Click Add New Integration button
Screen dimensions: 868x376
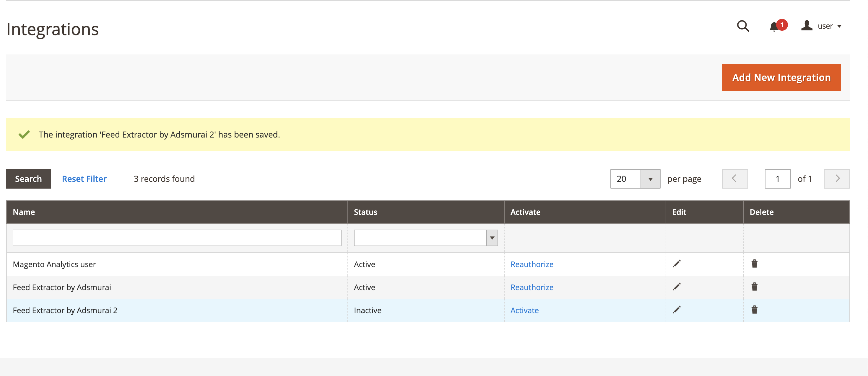pyautogui.click(x=781, y=77)
